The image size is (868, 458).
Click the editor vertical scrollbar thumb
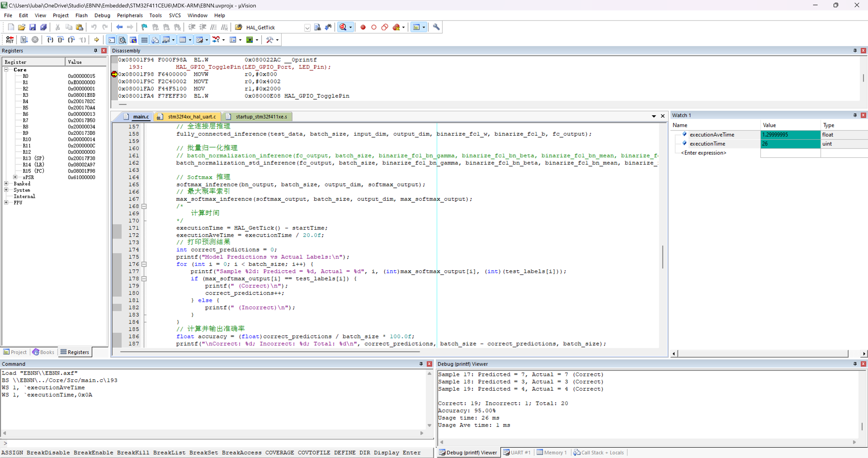point(663,256)
